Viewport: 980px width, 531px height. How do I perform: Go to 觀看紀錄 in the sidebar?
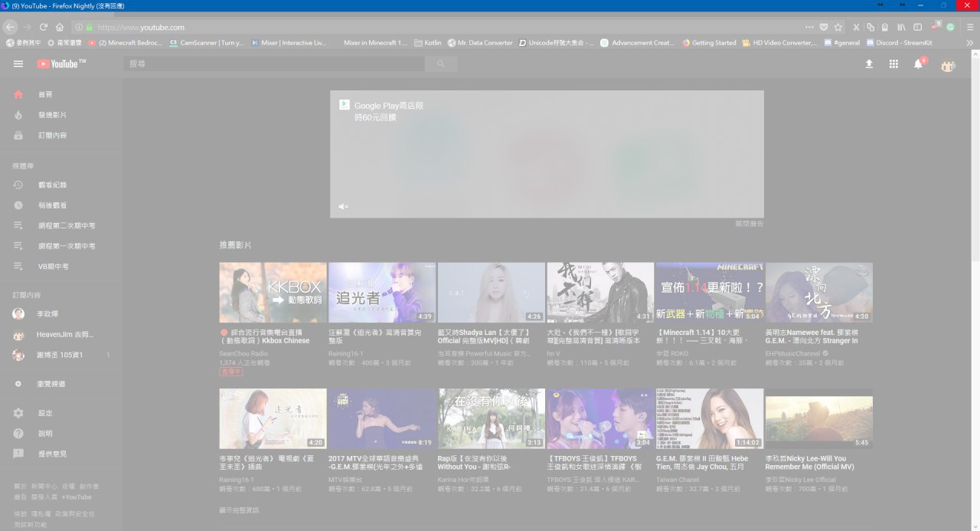point(52,185)
